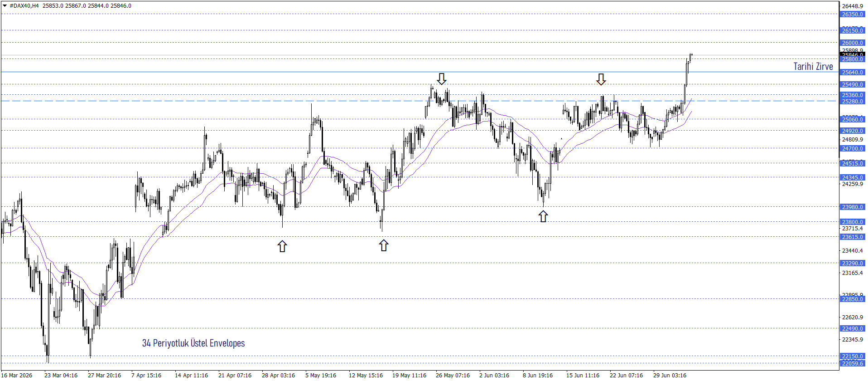The width and height of the screenshot is (868, 381).
Task: Click the 26000.0 price level label
Action: 853,43
